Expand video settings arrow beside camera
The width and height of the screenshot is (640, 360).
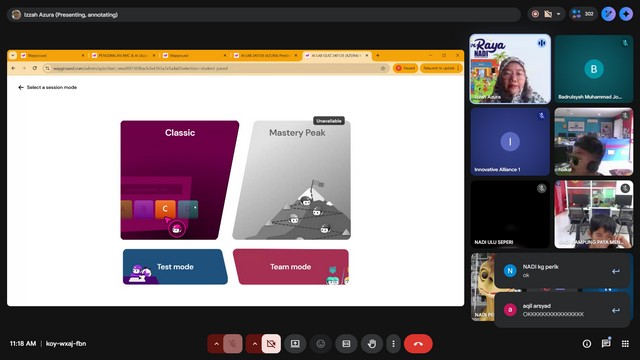click(255, 344)
